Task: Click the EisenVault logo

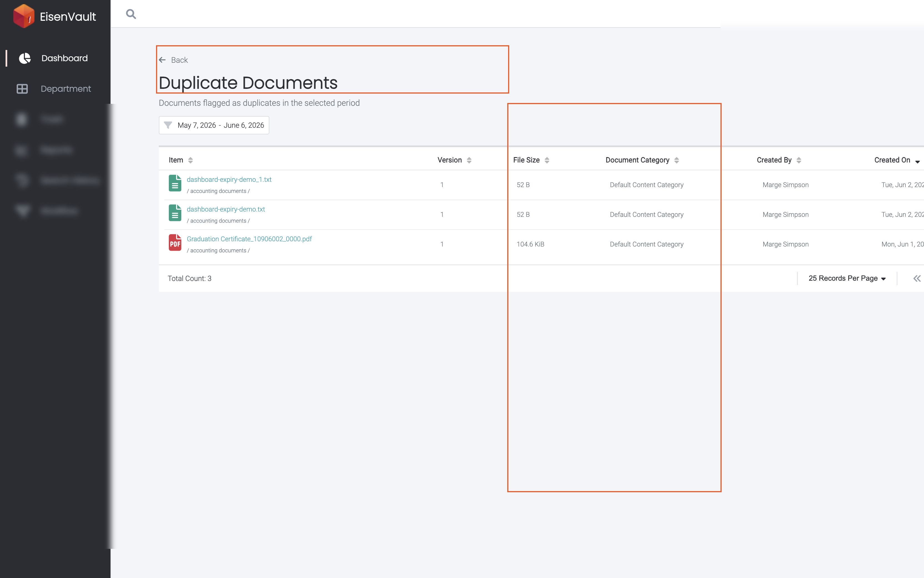Action: (x=54, y=16)
